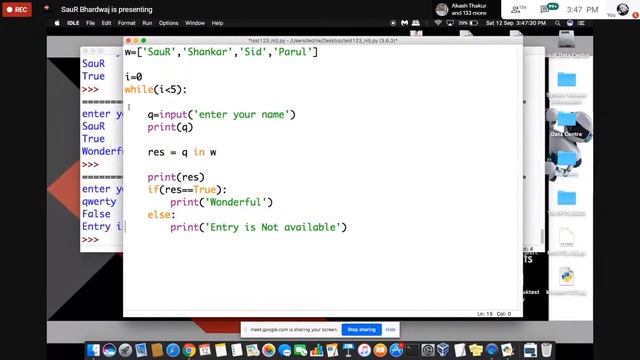Click the REC recording indicator
Screen dimensions: 640x360
click(17, 9)
